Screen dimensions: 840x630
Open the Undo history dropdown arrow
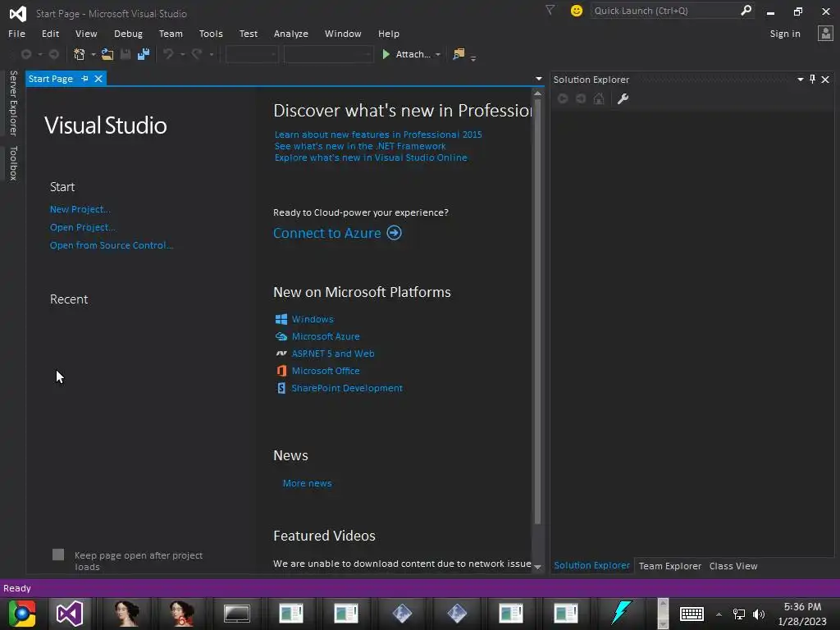[x=182, y=55]
